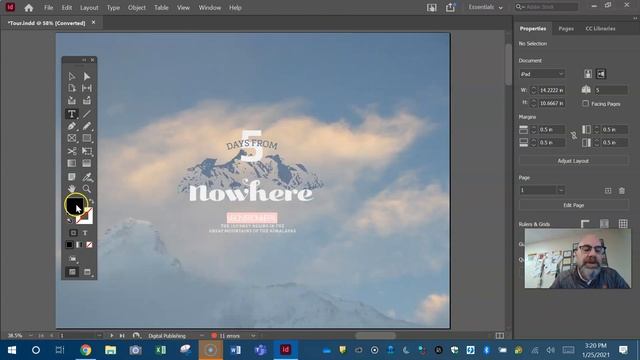The height and width of the screenshot is (360, 640).
Task: Switch to the Zoom tool
Action: coord(87,189)
